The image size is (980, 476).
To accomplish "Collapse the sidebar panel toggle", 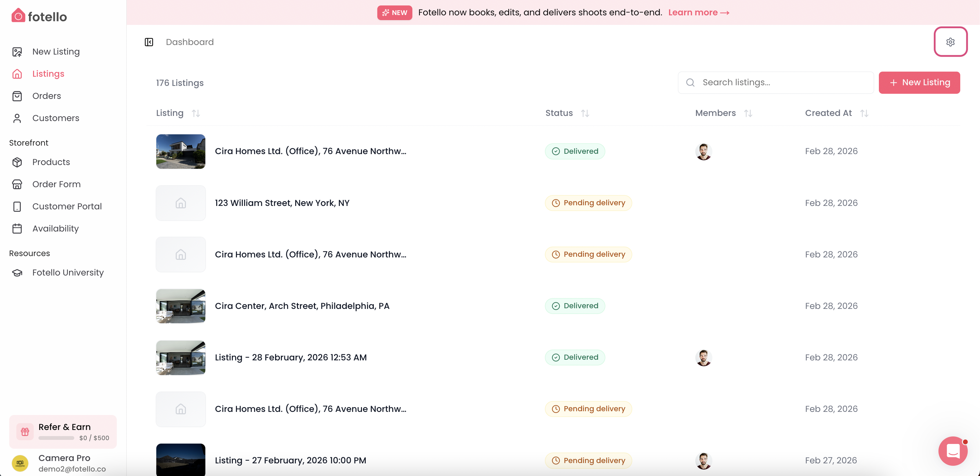I will pos(149,42).
